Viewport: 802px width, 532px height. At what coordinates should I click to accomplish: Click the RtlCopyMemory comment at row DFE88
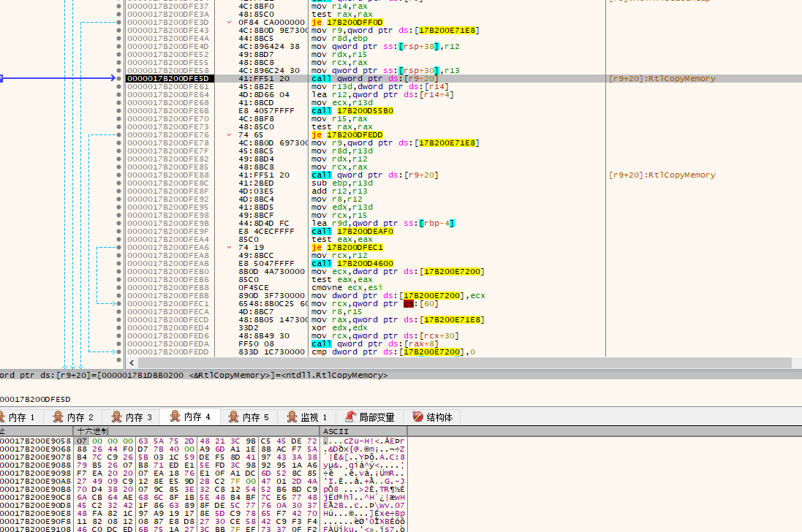pos(662,175)
